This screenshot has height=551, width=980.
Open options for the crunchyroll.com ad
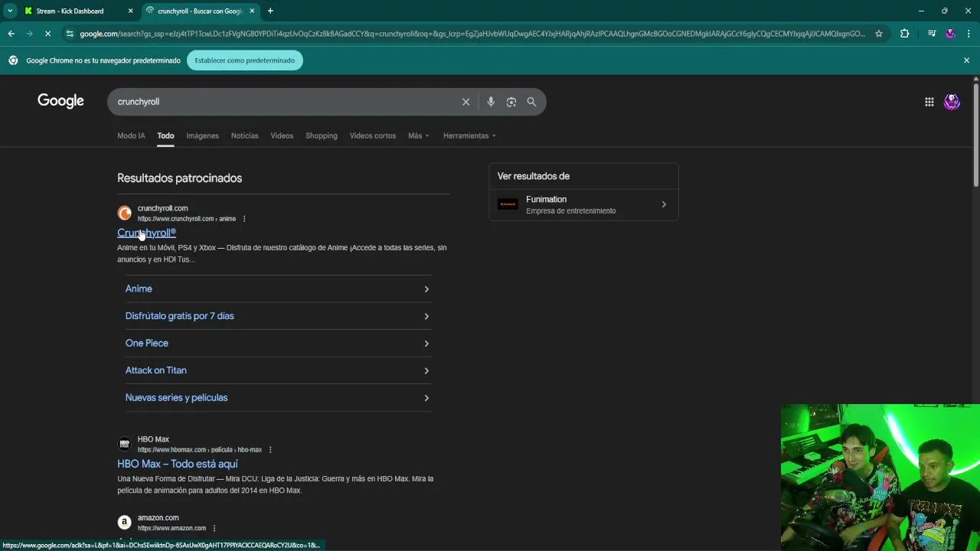[x=244, y=219]
